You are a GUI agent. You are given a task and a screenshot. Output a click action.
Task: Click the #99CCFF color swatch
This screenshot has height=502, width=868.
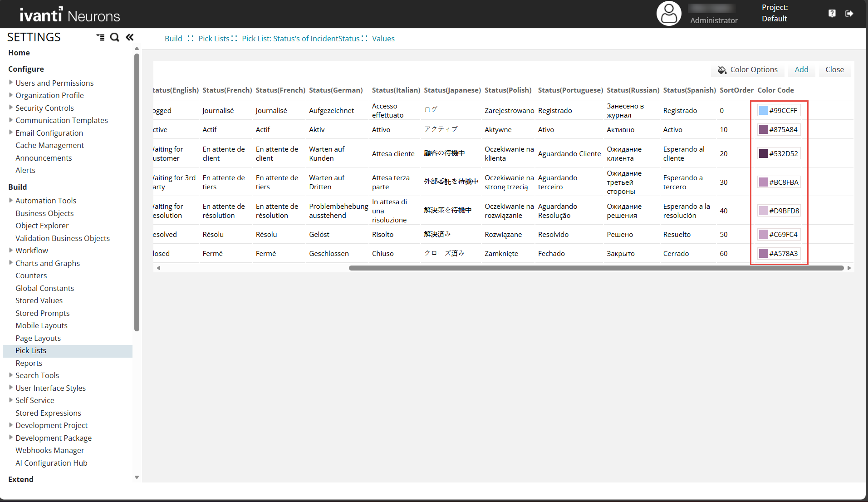(x=764, y=110)
